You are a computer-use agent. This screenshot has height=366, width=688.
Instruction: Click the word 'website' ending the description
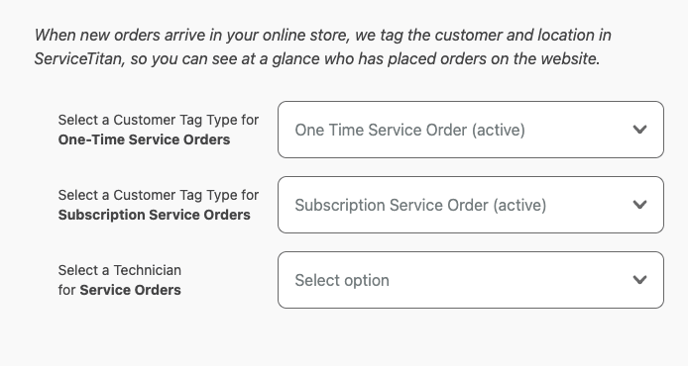(x=570, y=58)
